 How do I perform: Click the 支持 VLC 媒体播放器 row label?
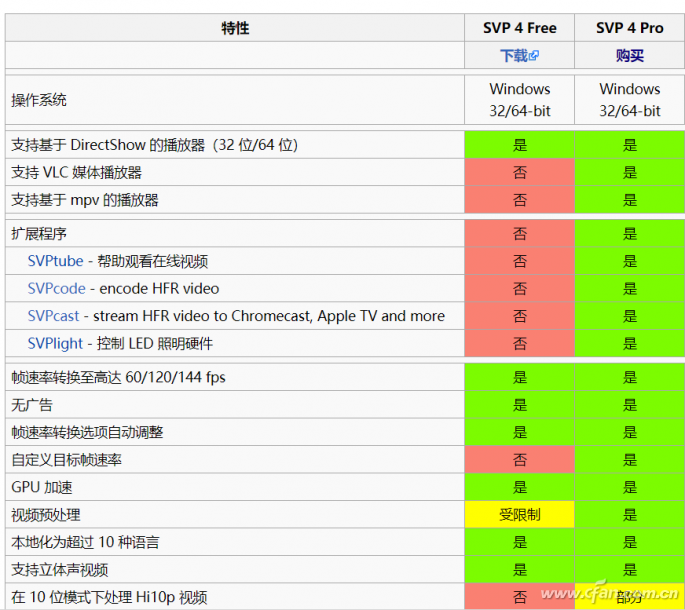[x=76, y=173]
